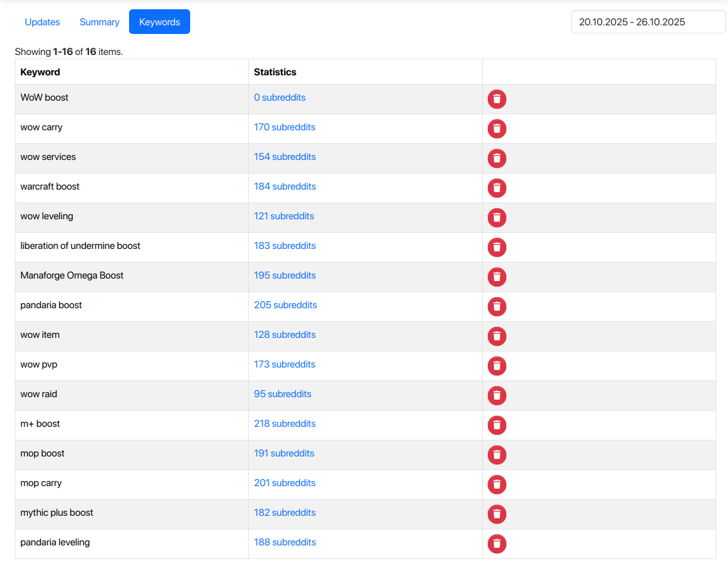
Task: Delete the "pandaria leveling" keyword
Action: pyautogui.click(x=497, y=544)
